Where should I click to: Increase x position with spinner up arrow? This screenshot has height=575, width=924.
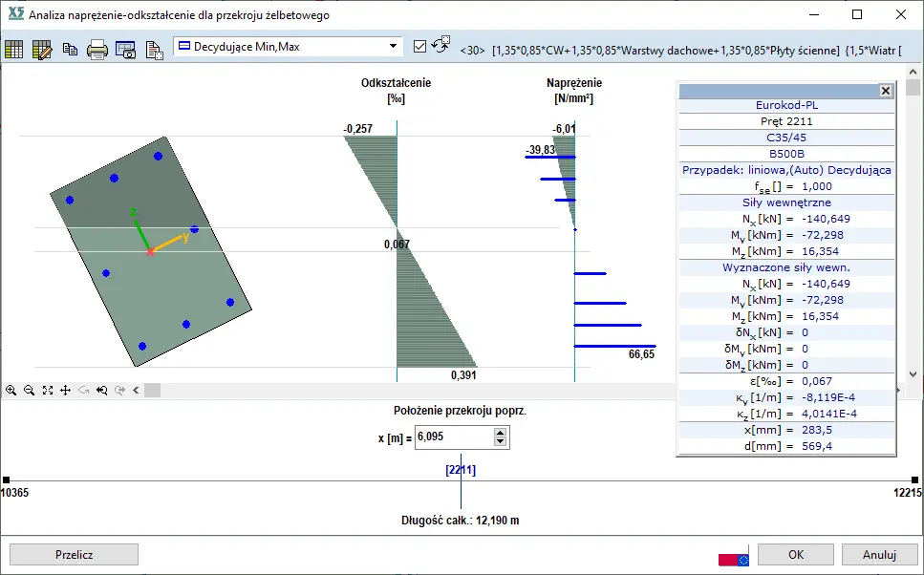[499, 432]
